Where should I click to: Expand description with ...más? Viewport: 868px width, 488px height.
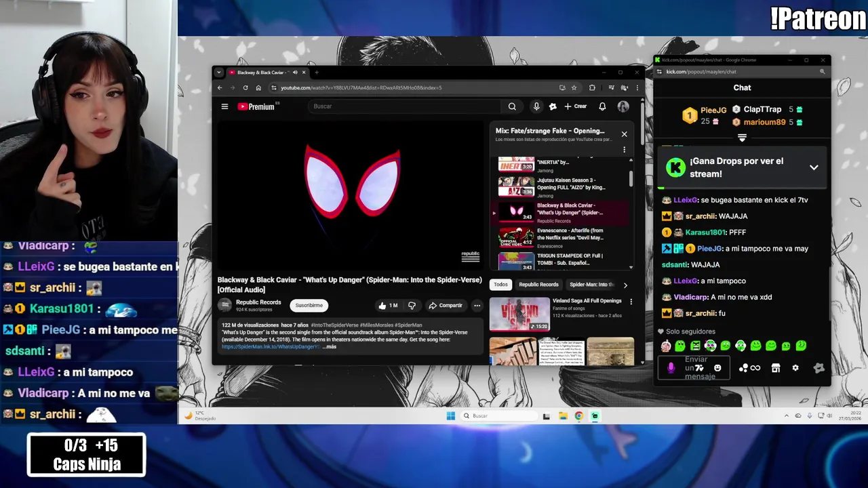pyautogui.click(x=329, y=346)
